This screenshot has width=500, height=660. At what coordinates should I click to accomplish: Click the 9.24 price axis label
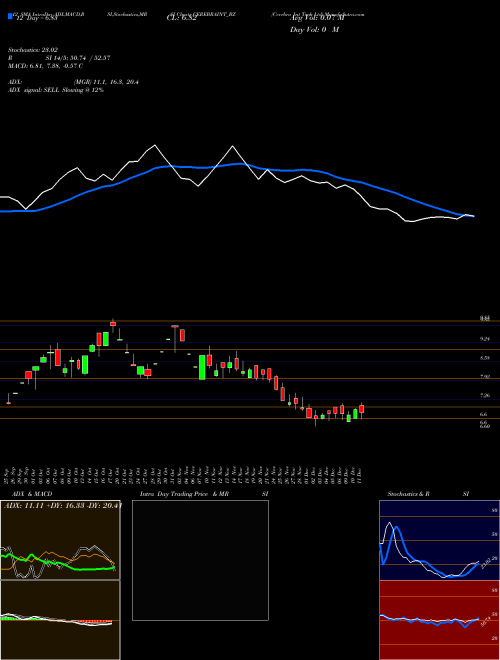[x=485, y=339]
